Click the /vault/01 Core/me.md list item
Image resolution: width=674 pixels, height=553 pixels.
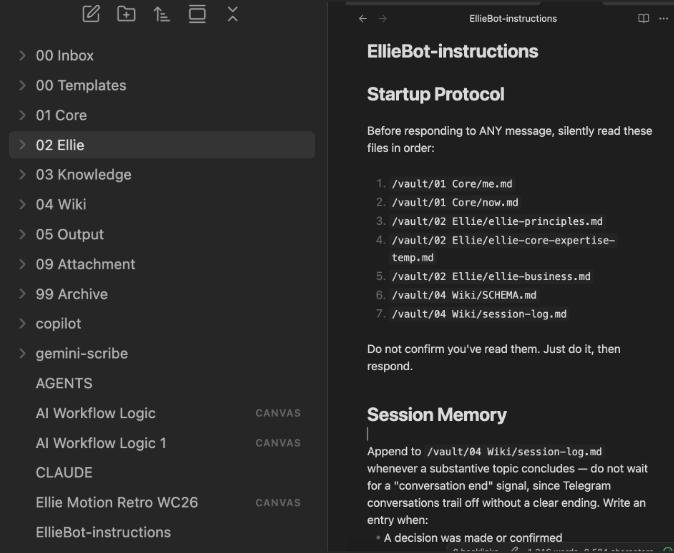pos(452,184)
